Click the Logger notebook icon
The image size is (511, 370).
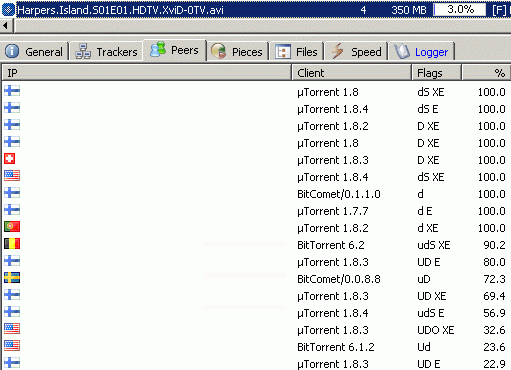(402, 51)
